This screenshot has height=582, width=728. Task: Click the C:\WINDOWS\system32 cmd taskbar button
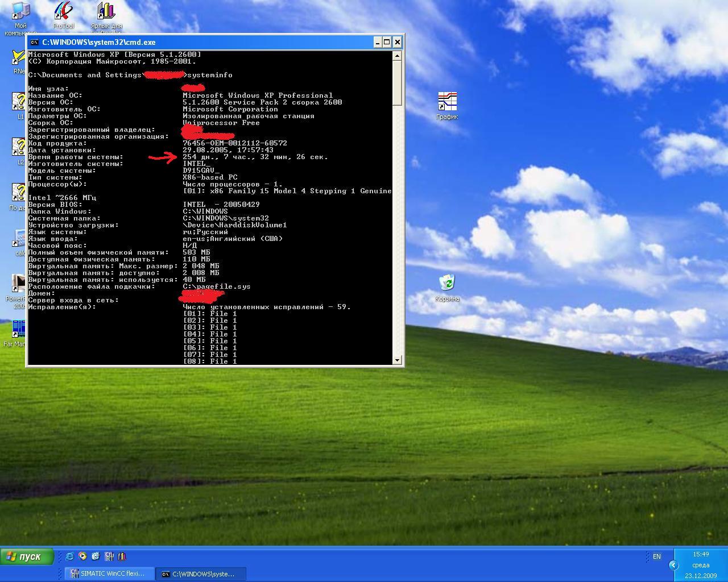tap(201, 574)
